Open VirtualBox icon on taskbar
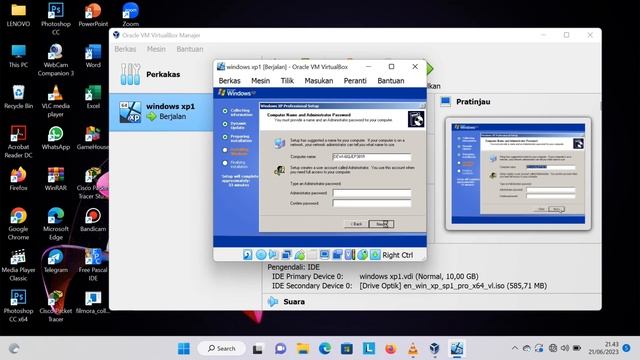The height and width of the screenshot is (360, 640). click(434, 349)
